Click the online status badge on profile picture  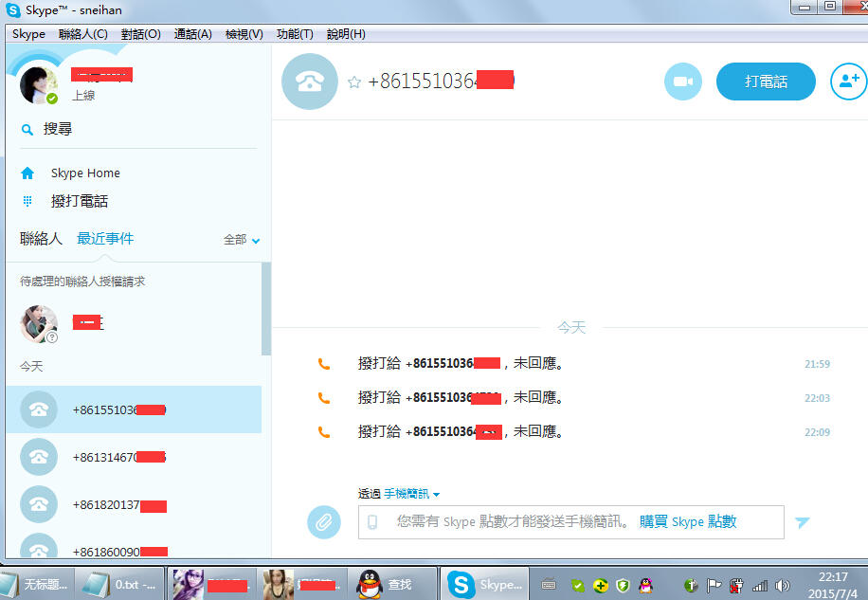click(x=52, y=99)
